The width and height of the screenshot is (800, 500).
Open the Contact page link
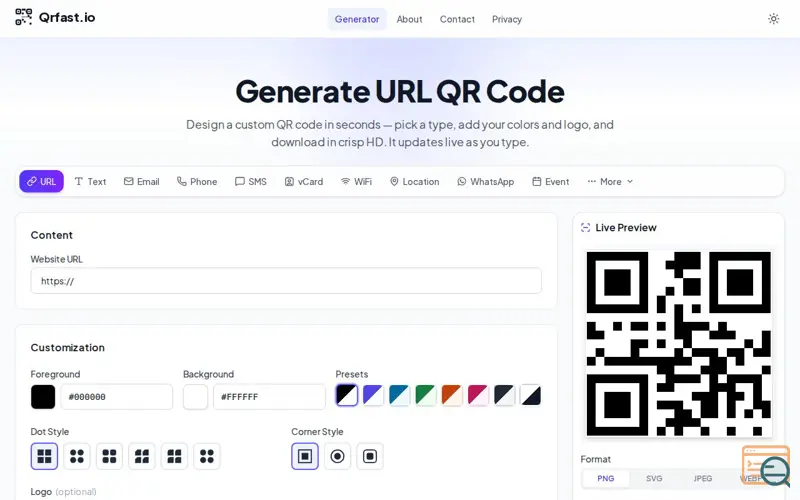[457, 19]
